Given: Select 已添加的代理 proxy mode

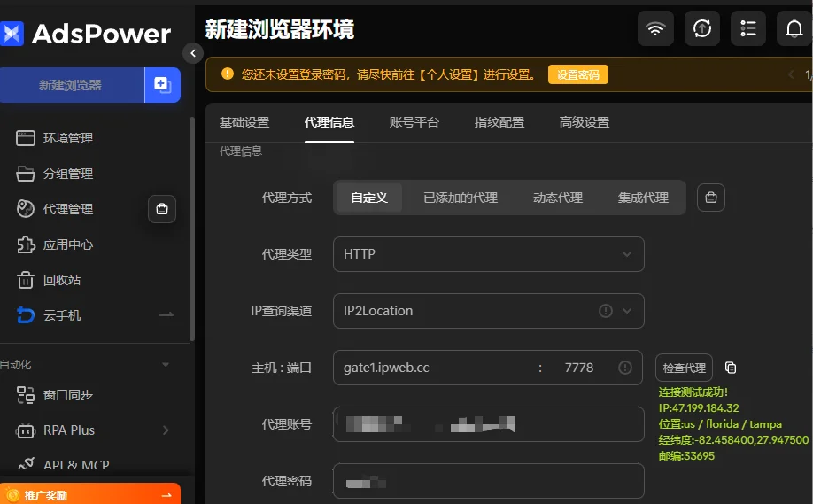Looking at the screenshot, I should coord(461,198).
